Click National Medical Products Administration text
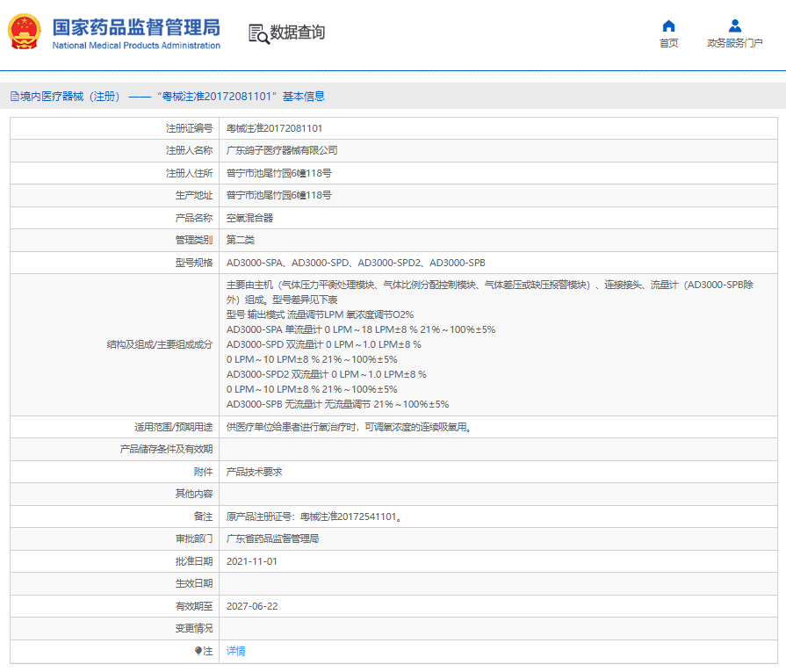Image resolution: width=786 pixels, height=672 pixels. click(x=136, y=46)
